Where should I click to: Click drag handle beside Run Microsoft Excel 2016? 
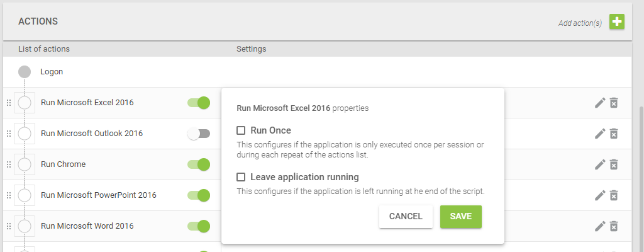(x=9, y=103)
